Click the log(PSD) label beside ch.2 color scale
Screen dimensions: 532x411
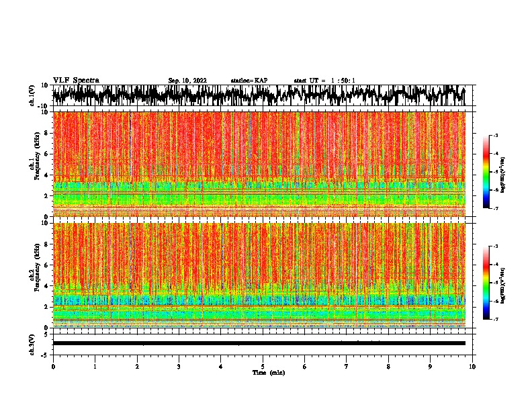pos(502,285)
